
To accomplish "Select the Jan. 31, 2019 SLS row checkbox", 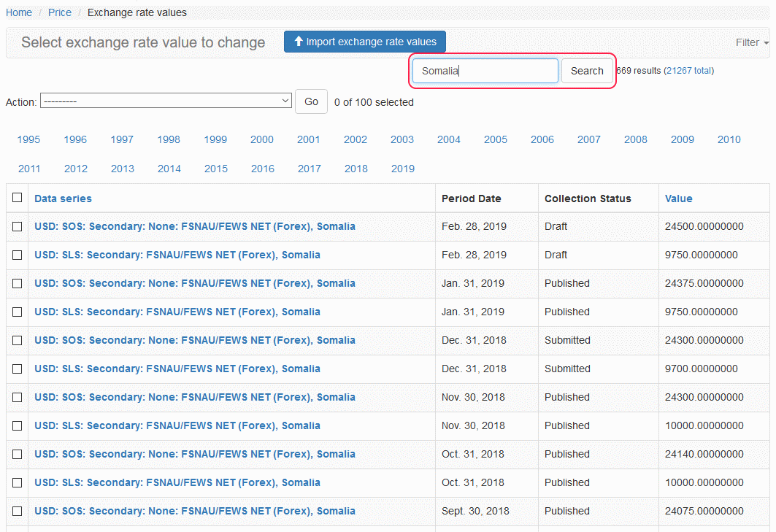I will click(x=18, y=312).
